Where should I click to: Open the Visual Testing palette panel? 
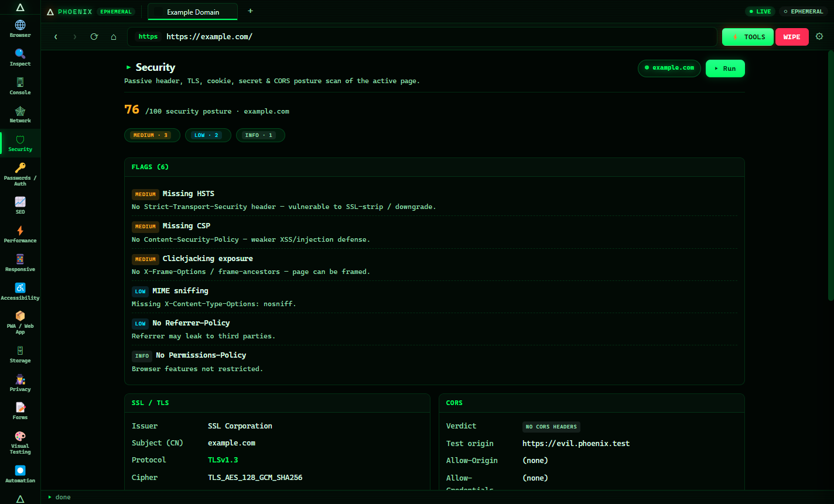[x=20, y=443]
